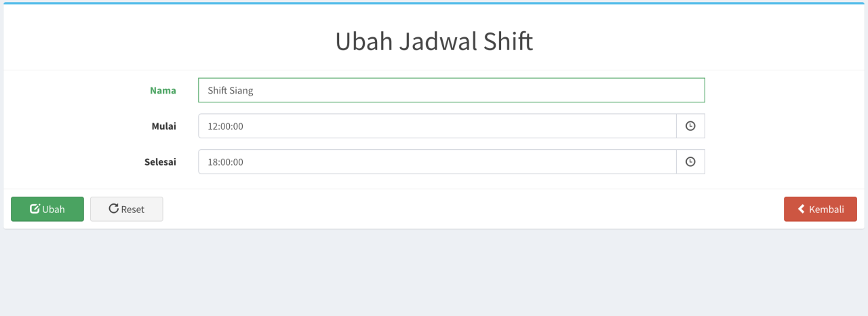Image resolution: width=868 pixels, height=316 pixels.
Task: Click the "Ubah Jadwal Shift" heading
Action: click(434, 41)
